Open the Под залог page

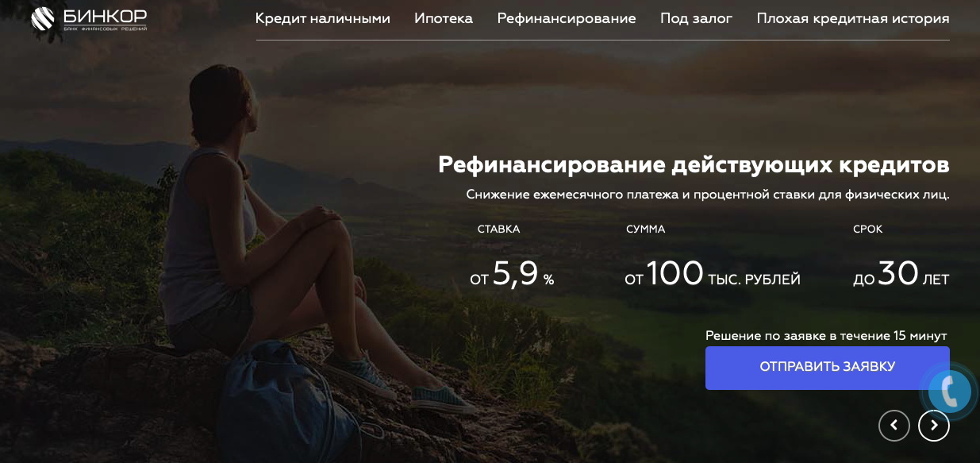tap(697, 18)
